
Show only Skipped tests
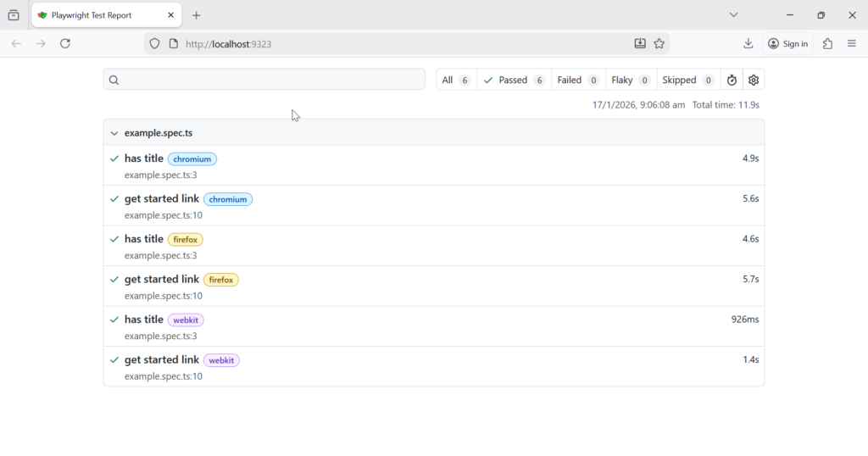[687, 81]
